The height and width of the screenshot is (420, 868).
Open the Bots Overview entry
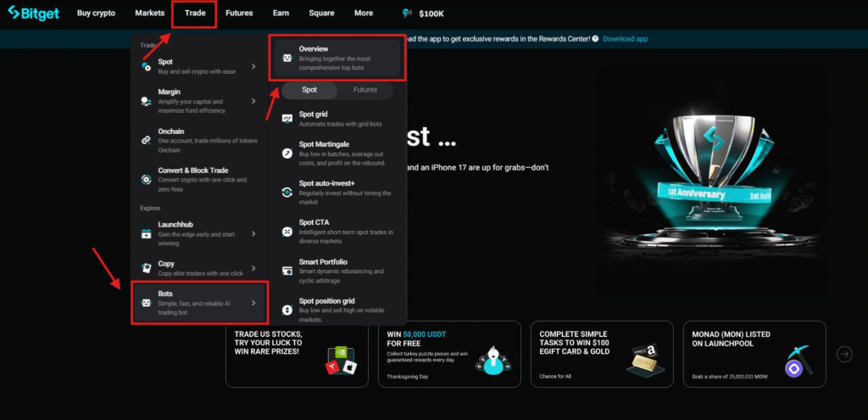[x=339, y=58]
